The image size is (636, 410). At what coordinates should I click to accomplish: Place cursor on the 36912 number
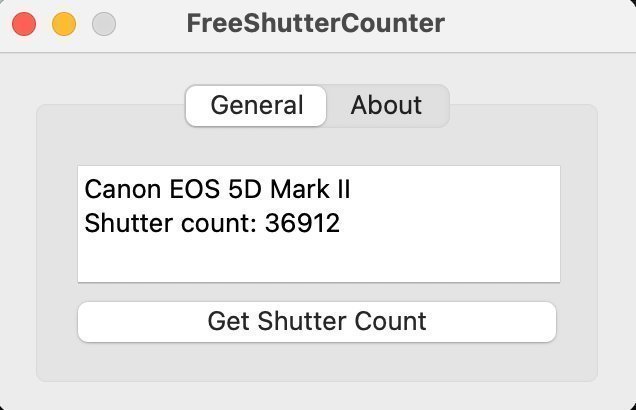tap(302, 223)
